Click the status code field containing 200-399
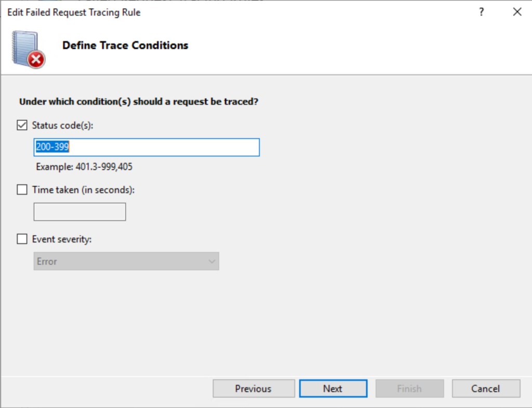 (x=147, y=147)
